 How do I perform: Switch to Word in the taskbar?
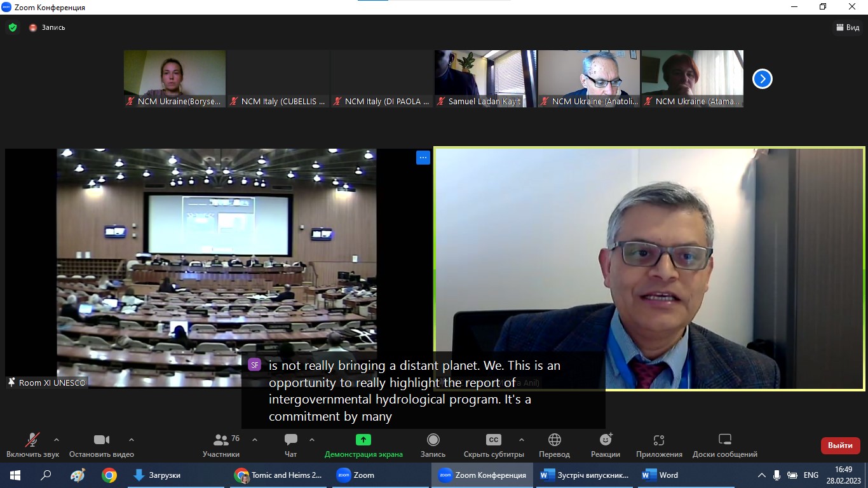pos(660,475)
